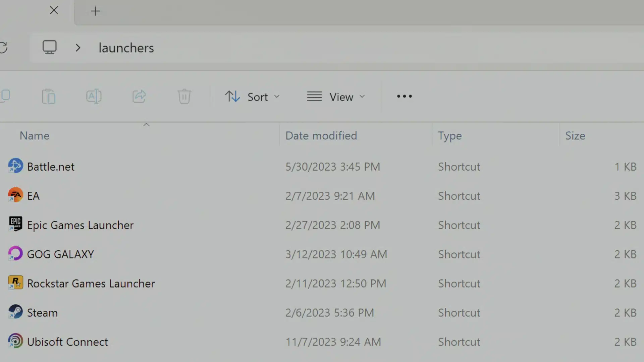Select the Steam shortcut icon

click(x=15, y=312)
